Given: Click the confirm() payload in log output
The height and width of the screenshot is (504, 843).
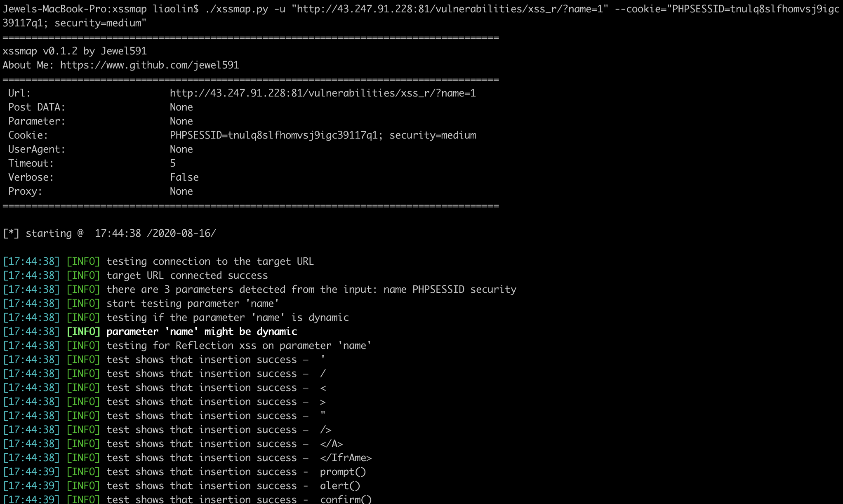Looking at the screenshot, I should (346, 499).
